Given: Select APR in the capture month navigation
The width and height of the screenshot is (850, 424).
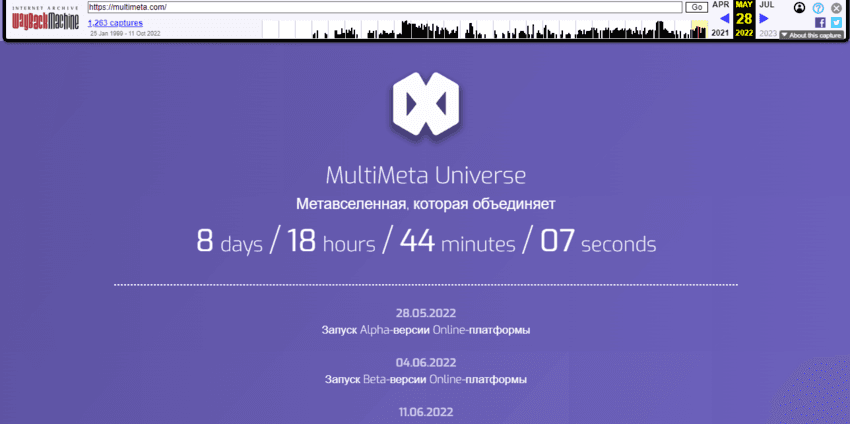Looking at the screenshot, I should (720, 5).
